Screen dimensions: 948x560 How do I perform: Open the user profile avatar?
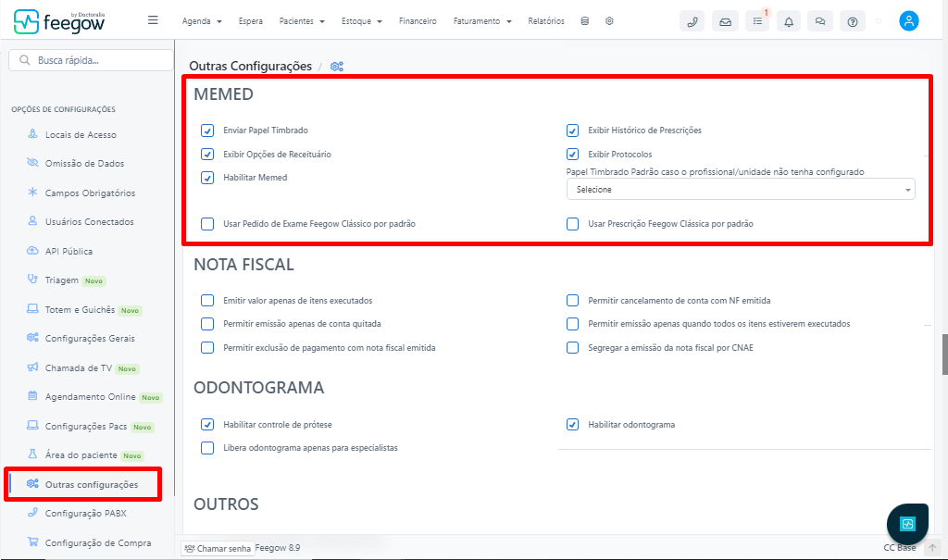pos(909,20)
